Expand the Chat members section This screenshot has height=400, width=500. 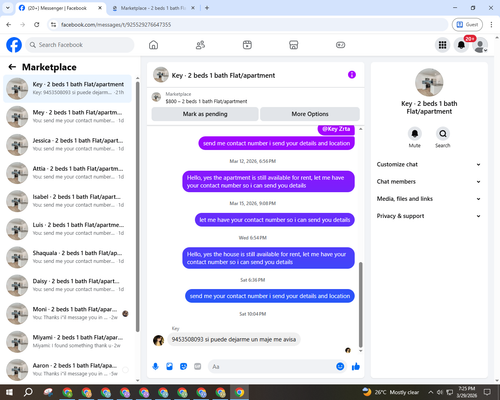(x=429, y=182)
